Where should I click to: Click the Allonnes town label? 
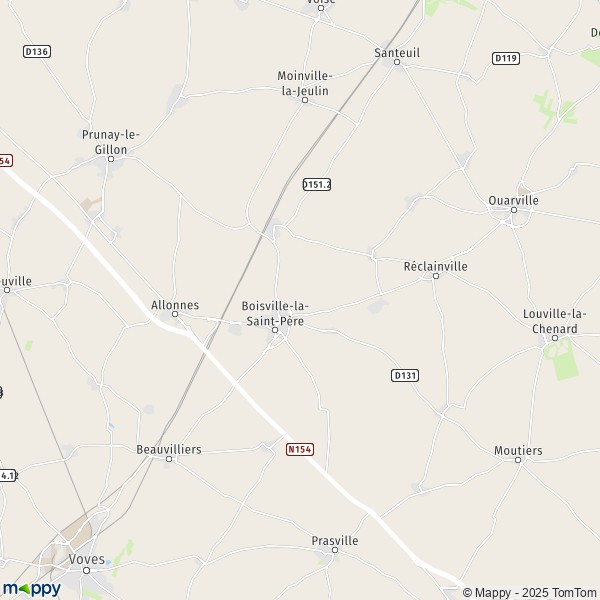pos(175,305)
